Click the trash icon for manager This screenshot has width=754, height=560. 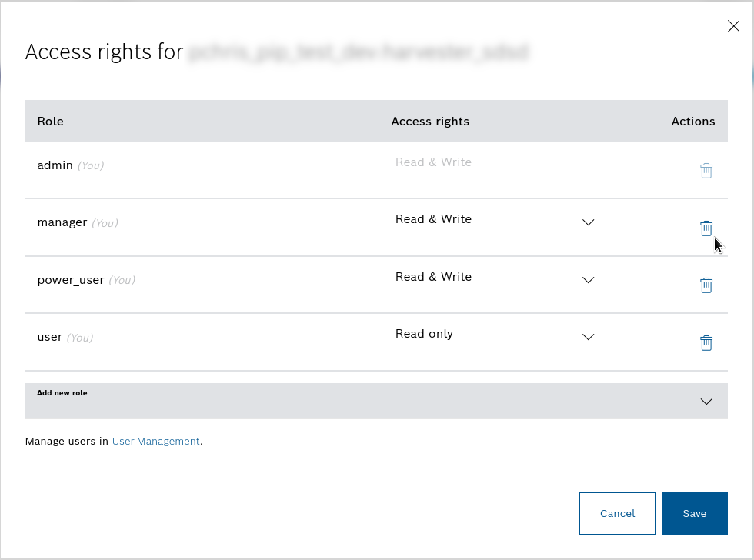(706, 228)
